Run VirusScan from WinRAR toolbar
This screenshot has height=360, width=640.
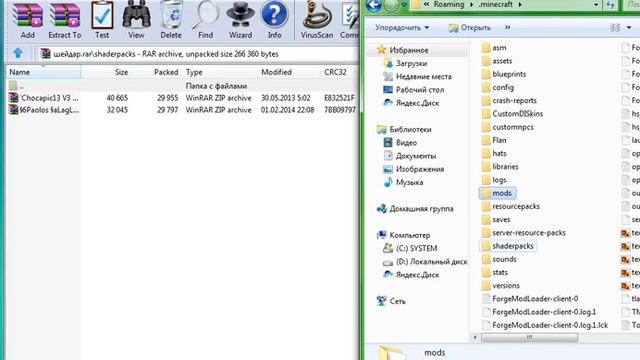tap(317, 20)
